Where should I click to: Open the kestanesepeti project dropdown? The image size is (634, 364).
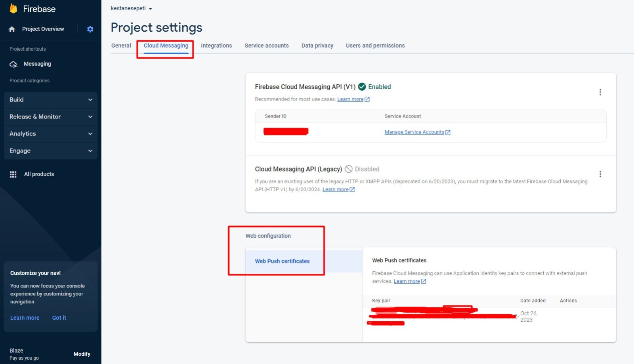[x=132, y=8]
